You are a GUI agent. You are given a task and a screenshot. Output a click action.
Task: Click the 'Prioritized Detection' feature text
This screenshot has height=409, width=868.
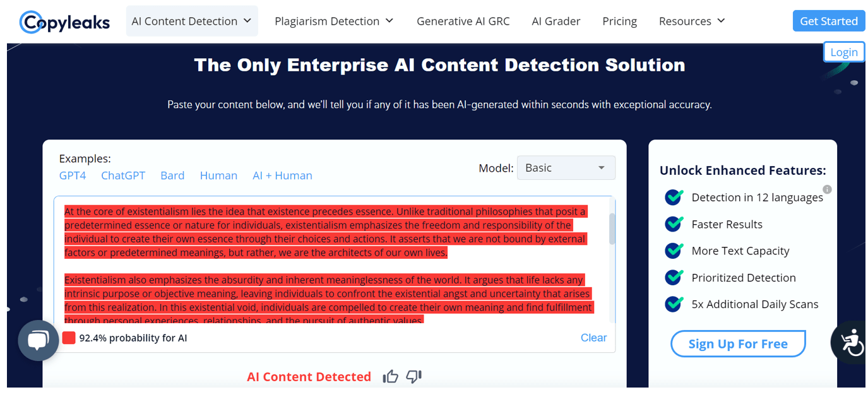coord(744,278)
